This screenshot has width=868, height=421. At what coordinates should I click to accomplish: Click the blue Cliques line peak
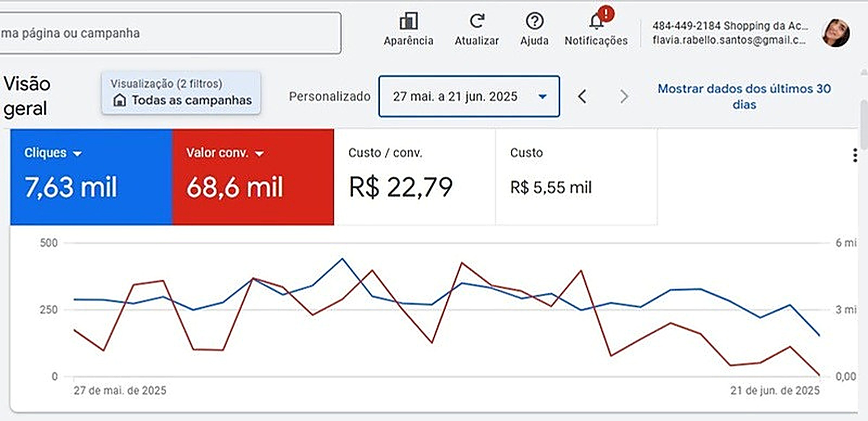(342, 259)
